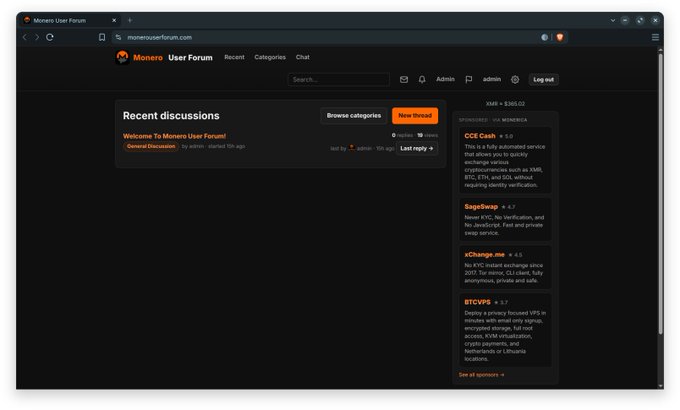Expand the tab search dropdown arrow
The height and width of the screenshot is (410, 680).
[613, 20]
